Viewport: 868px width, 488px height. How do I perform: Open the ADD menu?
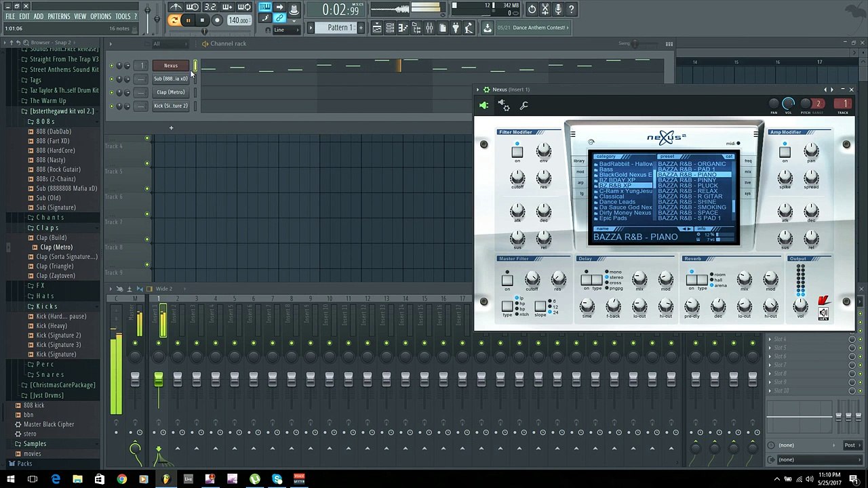(39, 16)
